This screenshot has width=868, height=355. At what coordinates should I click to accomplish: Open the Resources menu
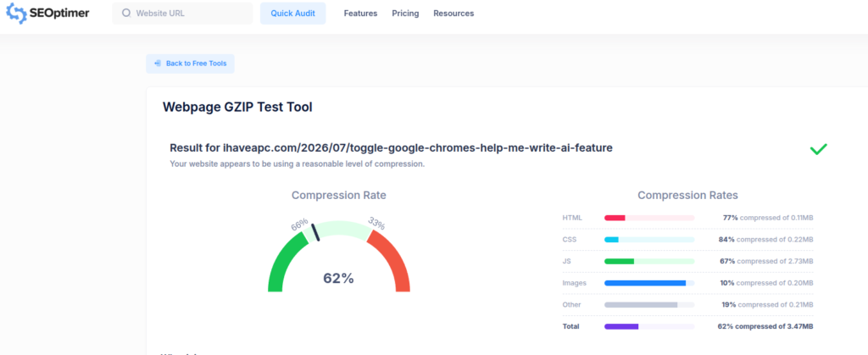pyautogui.click(x=453, y=14)
